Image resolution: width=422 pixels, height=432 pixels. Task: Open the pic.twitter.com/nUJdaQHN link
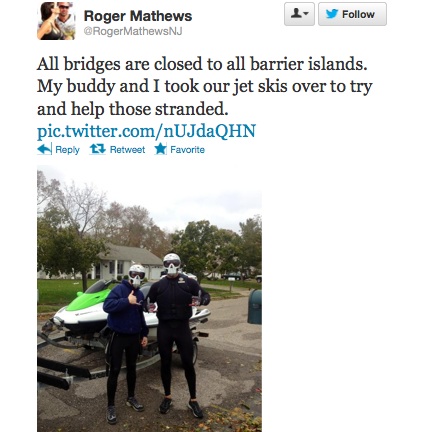(146, 131)
